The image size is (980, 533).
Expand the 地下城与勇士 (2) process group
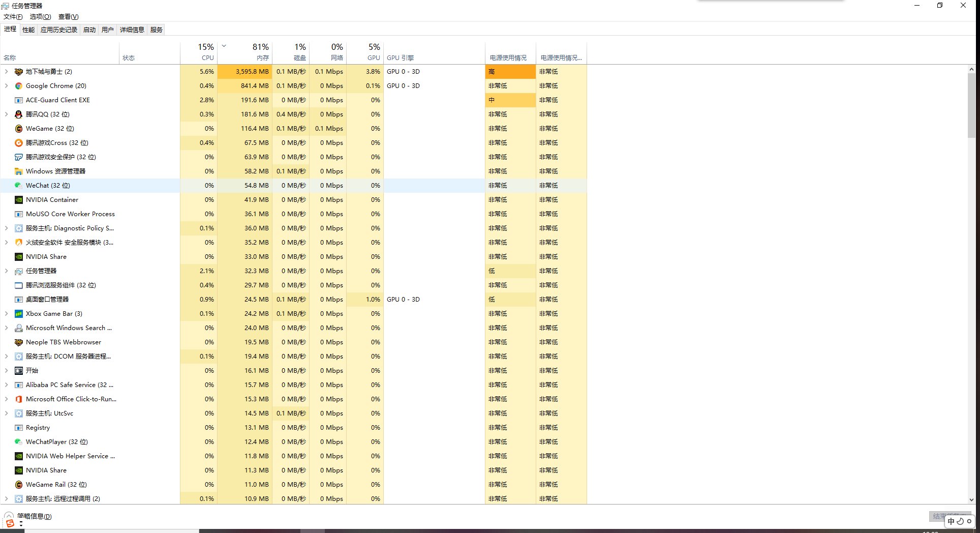pyautogui.click(x=6, y=72)
